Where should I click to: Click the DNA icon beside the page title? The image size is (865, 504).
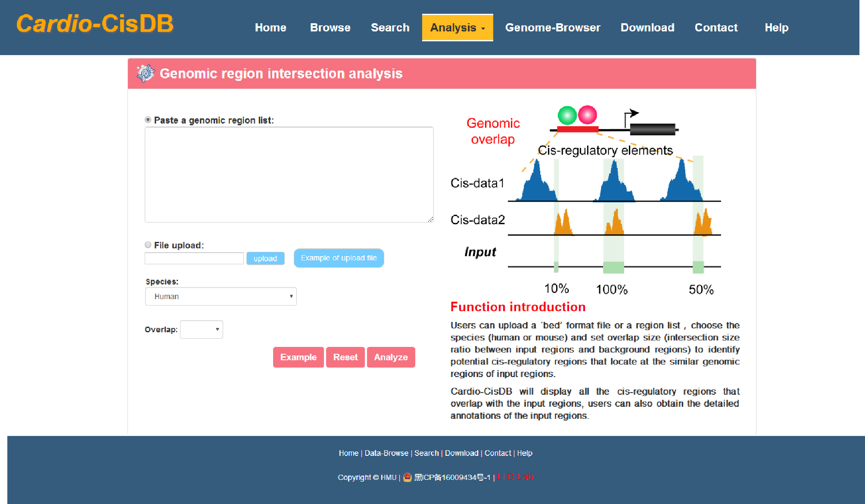point(146,73)
